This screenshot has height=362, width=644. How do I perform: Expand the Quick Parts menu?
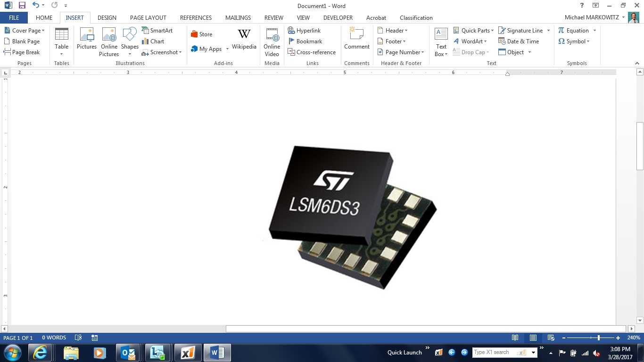[x=473, y=31]
